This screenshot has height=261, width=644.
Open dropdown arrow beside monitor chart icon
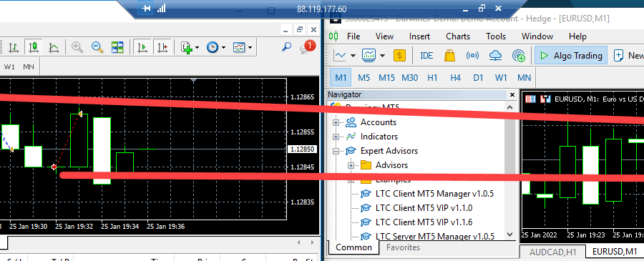click(x=382, y=55)
